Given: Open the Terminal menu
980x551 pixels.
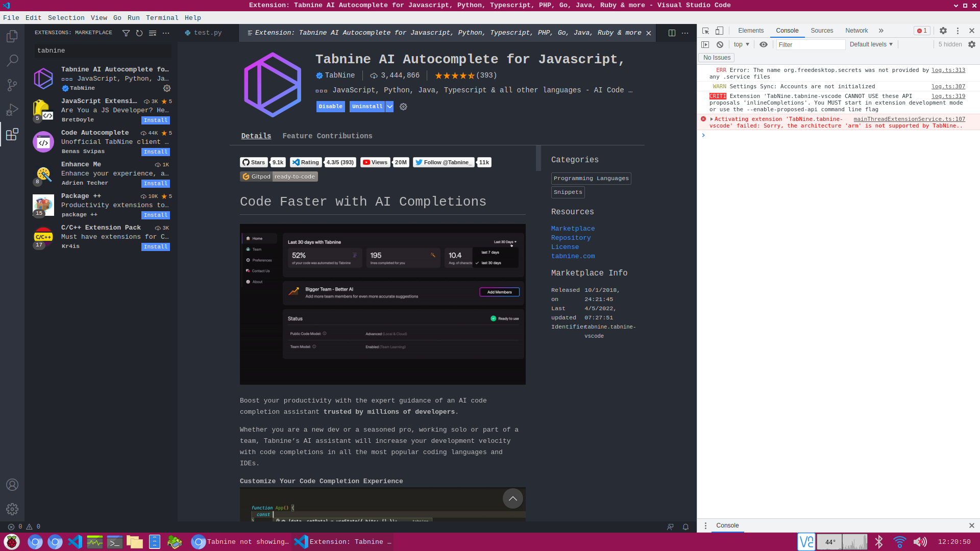Looking at the screenshot, I should pyautogui.click(x=162, y=17).
